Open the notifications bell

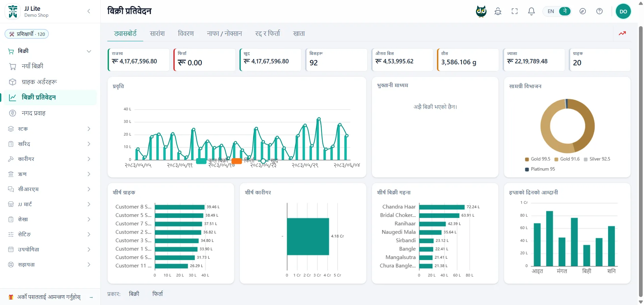coord(531,11)
